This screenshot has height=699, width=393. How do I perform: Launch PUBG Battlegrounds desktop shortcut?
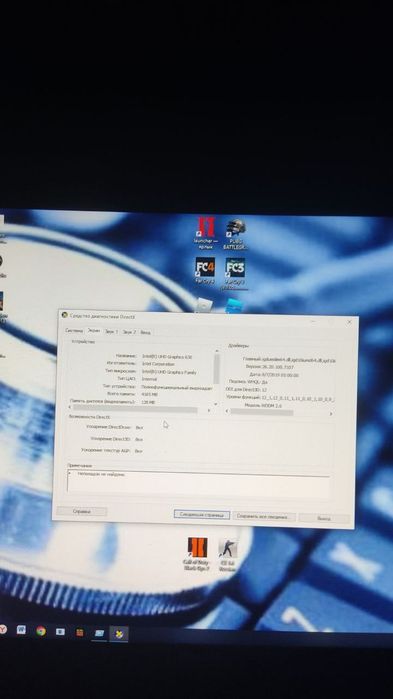[235, 234]
